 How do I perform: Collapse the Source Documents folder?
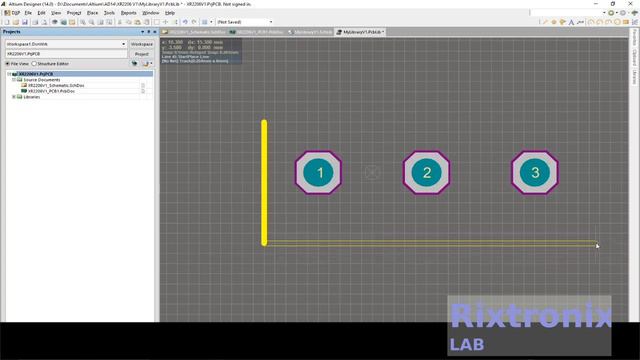pyautogui.click(x=14, y=80)
